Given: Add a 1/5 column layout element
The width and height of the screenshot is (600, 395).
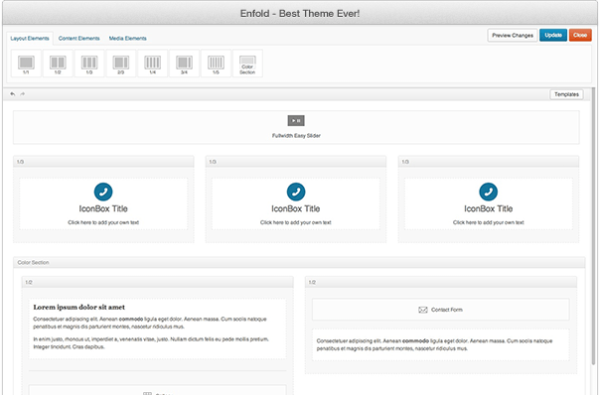Looking at the screenshot, I should pos(216,64).
